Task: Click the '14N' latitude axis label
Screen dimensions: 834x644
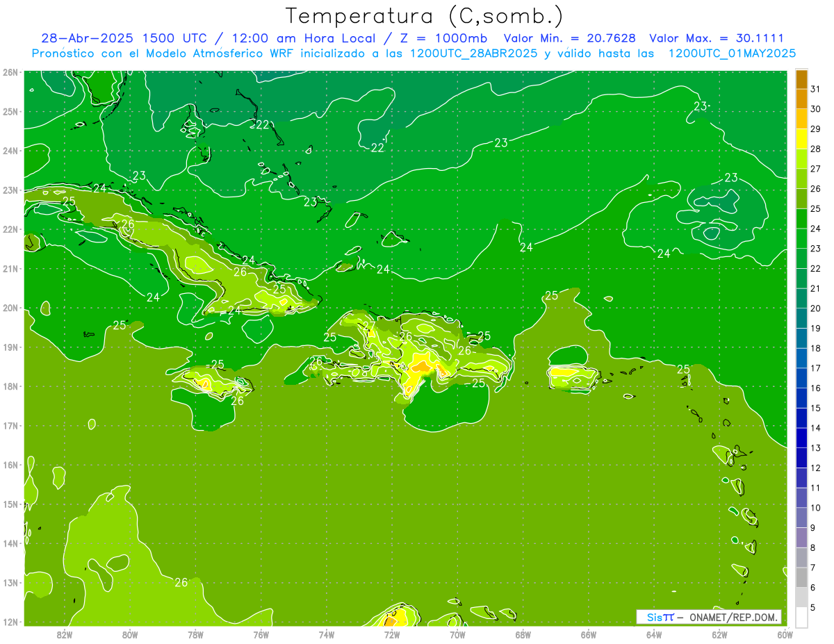Action: click(10, 543)
